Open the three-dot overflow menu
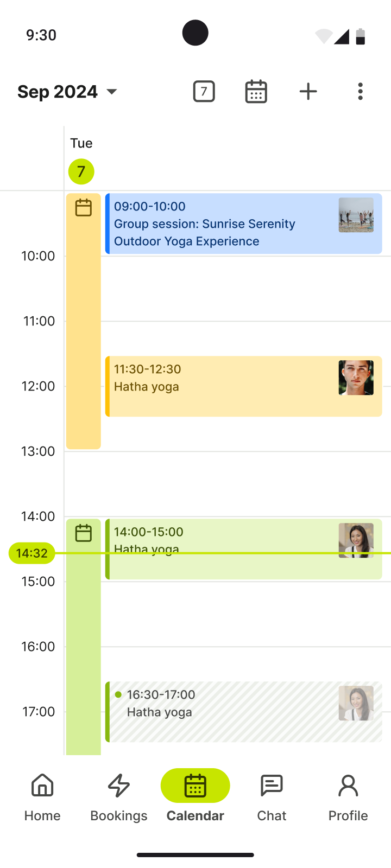 pos(360,91)
